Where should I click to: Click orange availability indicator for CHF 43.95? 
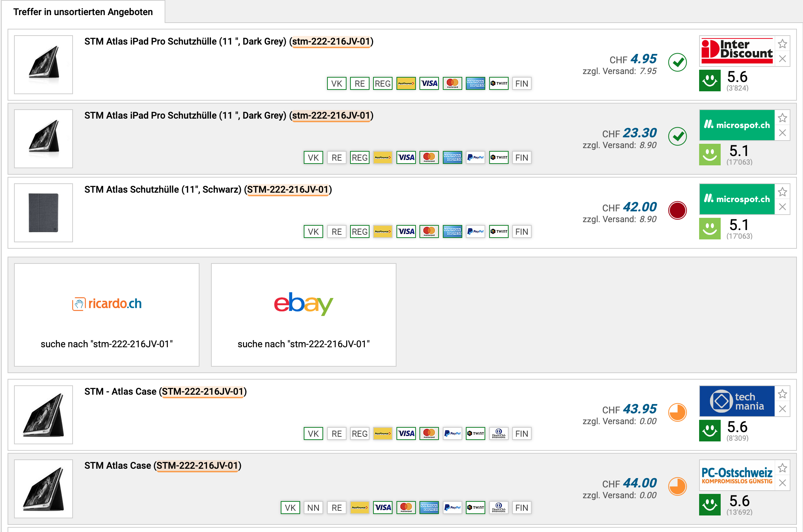click(x=677, y=412)
